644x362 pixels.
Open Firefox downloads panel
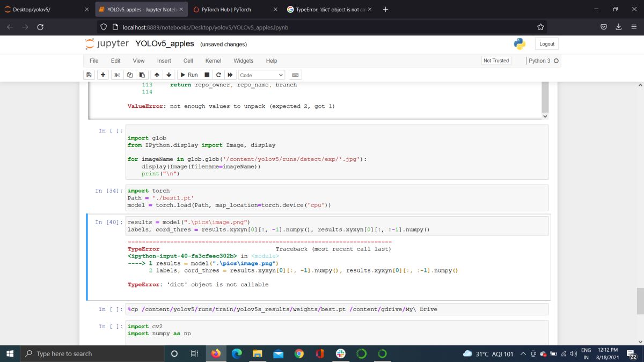[x=618, y=27]
